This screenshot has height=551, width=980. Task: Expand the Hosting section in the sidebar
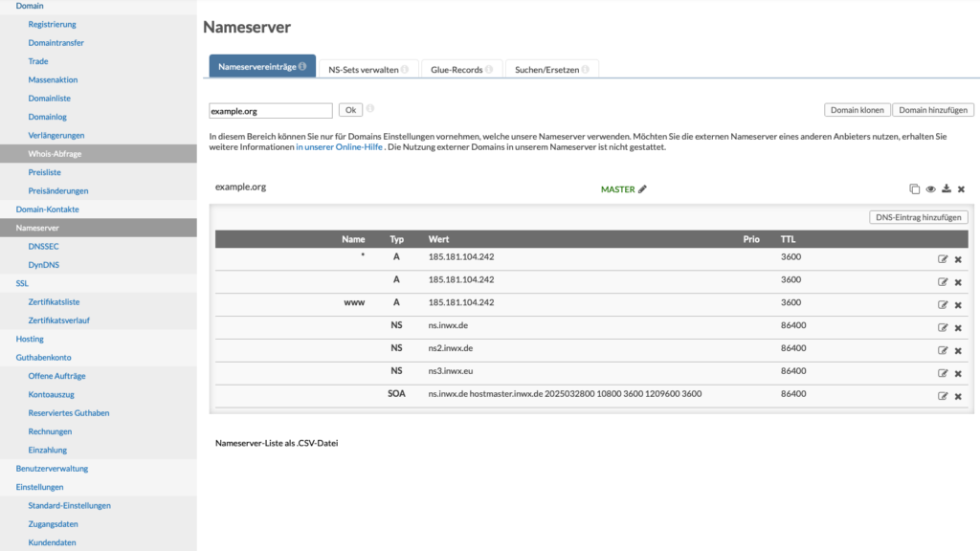click(x=30, y=339)
